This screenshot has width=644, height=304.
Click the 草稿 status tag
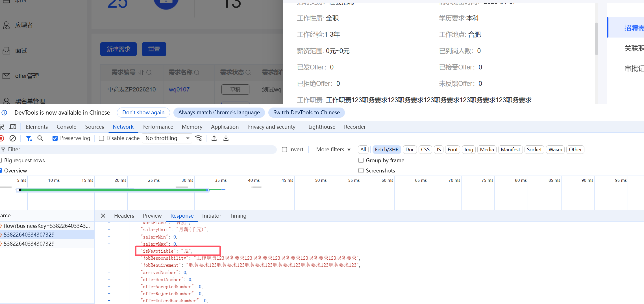click(x=235, y=89)
